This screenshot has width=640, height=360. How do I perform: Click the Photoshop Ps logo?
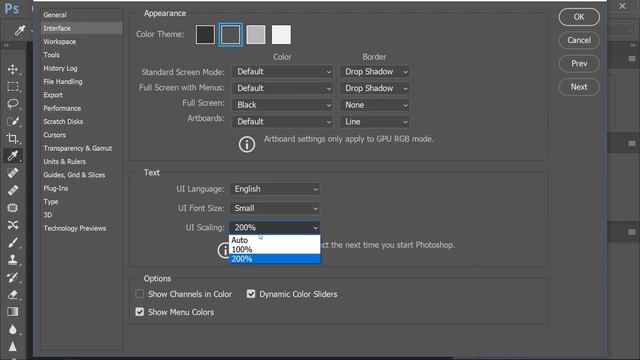[12, 9]
